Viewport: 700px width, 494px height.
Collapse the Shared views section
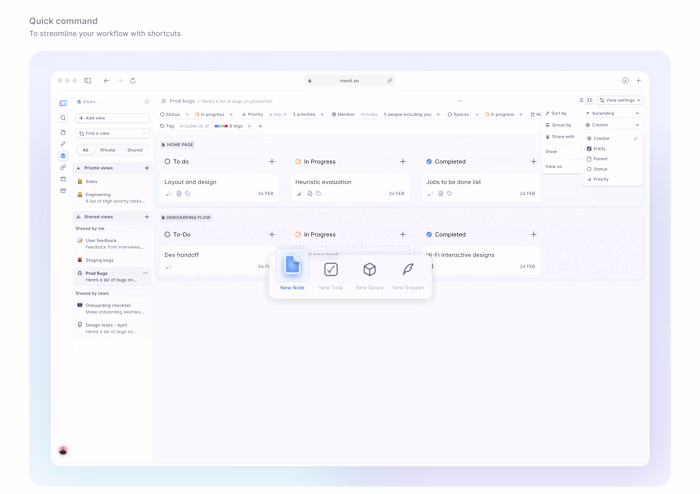point(79,217)
